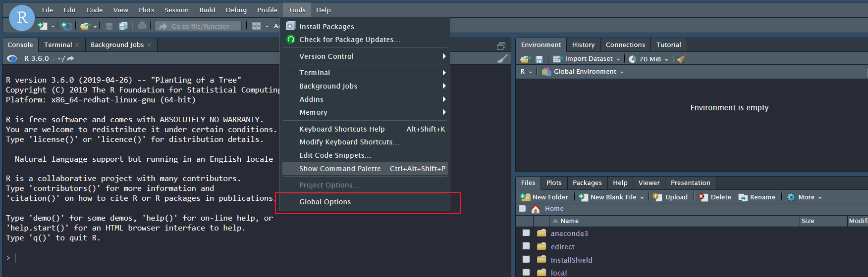The height and width of the screenshot is (277, 868).
Task: Click the print icon in main toolbar
Action: 142,26
